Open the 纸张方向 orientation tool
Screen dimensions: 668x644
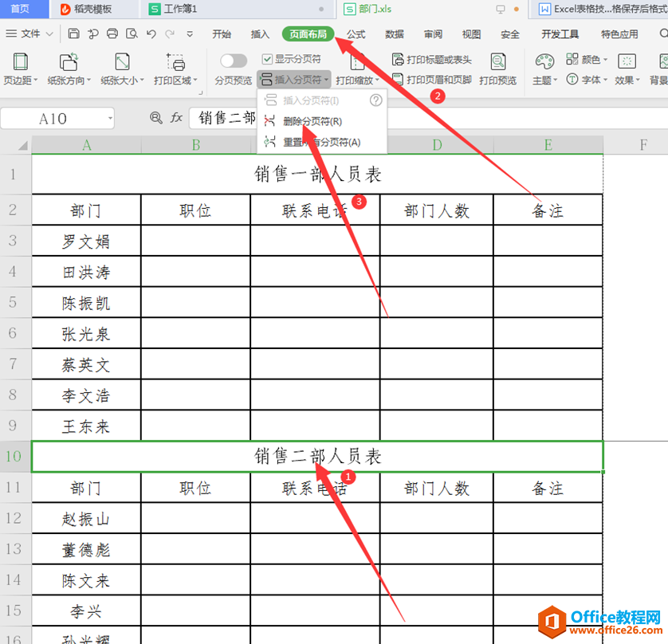coord(69,69)
